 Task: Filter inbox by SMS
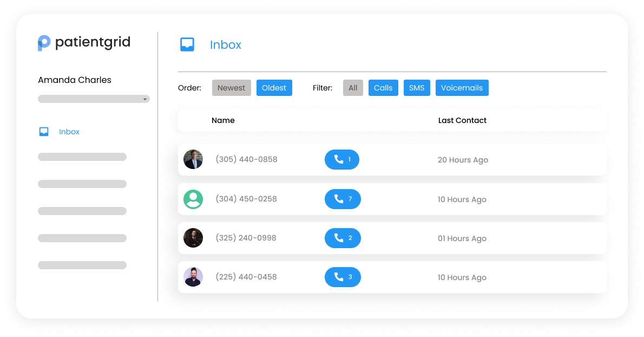[417, 88]
